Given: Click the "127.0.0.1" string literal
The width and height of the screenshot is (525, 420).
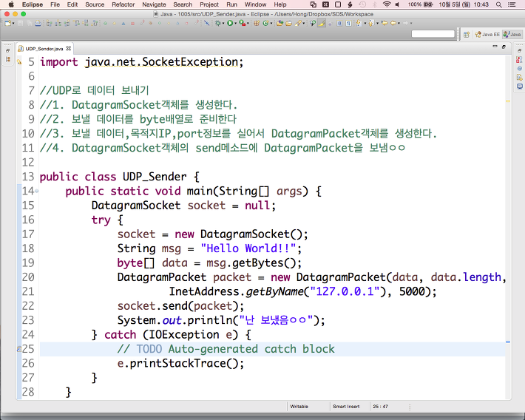Looking at the screenshot, I should pos(346,291).
